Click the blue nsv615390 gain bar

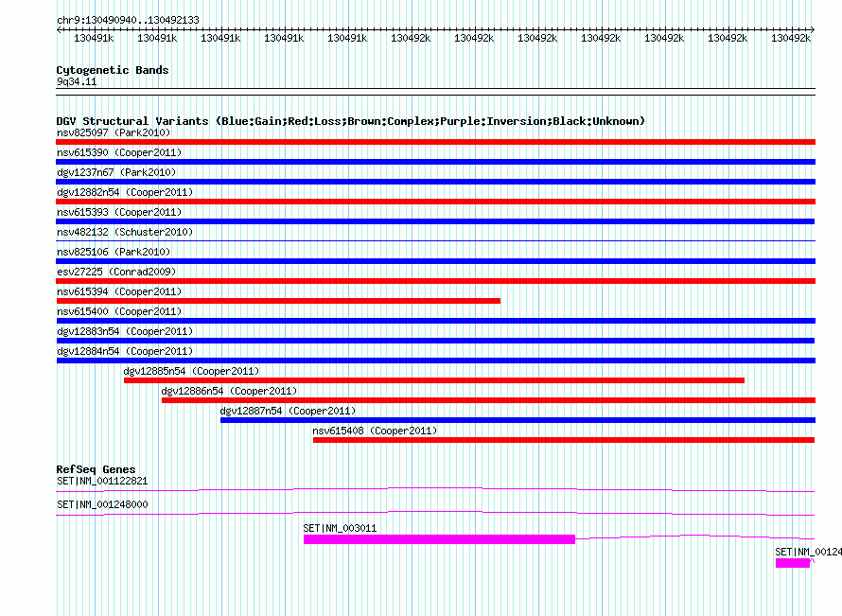click(435, 162)
